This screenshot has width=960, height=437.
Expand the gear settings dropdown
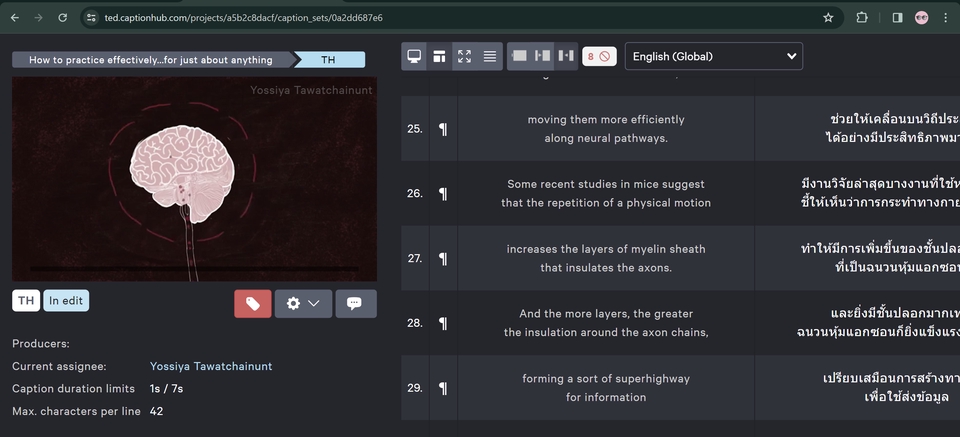(304, 304)
